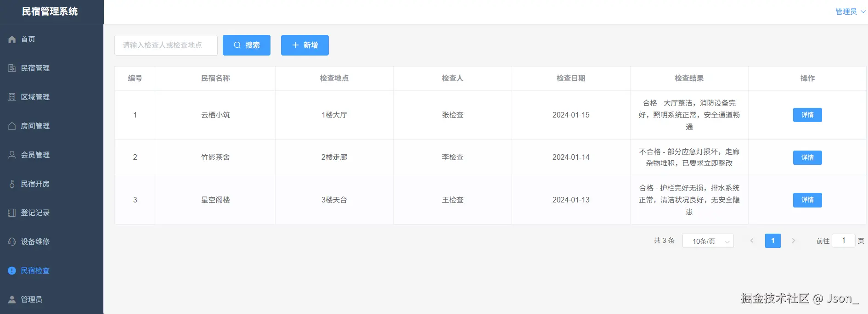
Task: Click the 不合格 result text for 竹影茶舍
Action: click(689, 157)
